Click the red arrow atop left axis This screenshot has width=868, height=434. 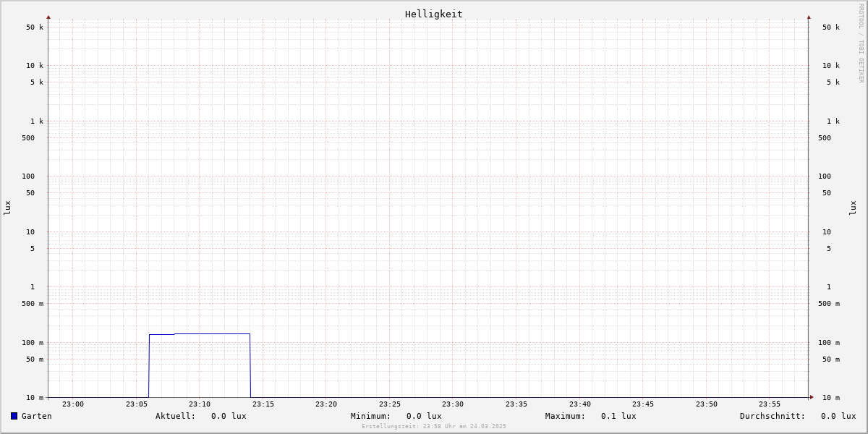(x=48, y=17)
